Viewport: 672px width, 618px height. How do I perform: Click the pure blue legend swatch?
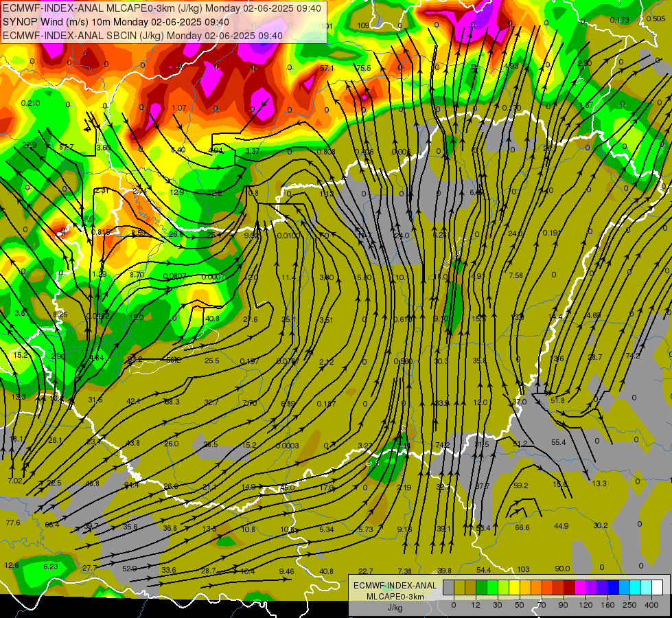pos(613,588)
